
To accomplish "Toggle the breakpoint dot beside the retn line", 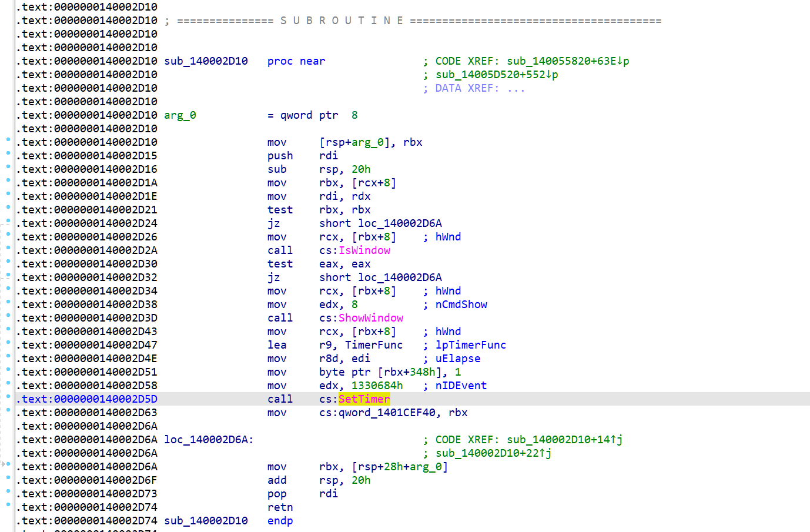I will pyautogui.click(x=8, y=505).
